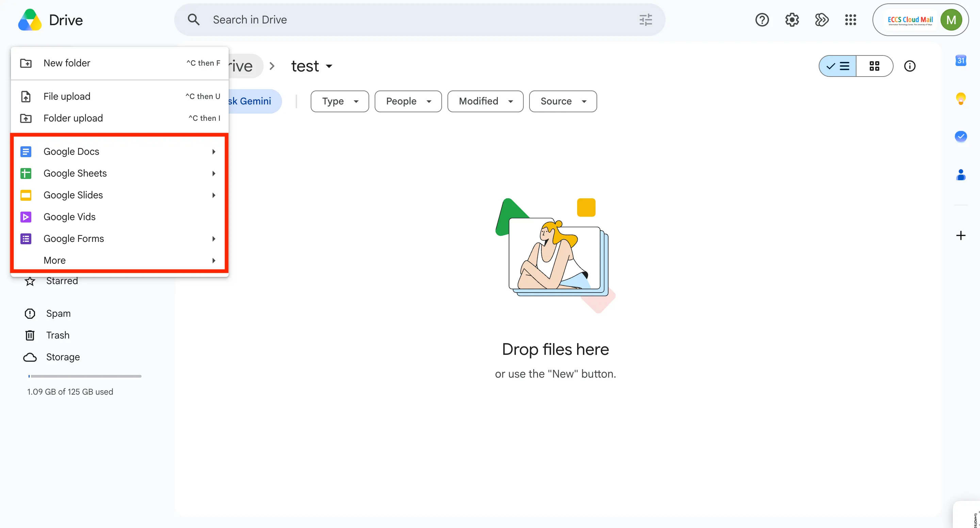The height and width of the screenshot is (528, 980).
Task: Click the Ask Gemini button
Action: click(255, 101)
